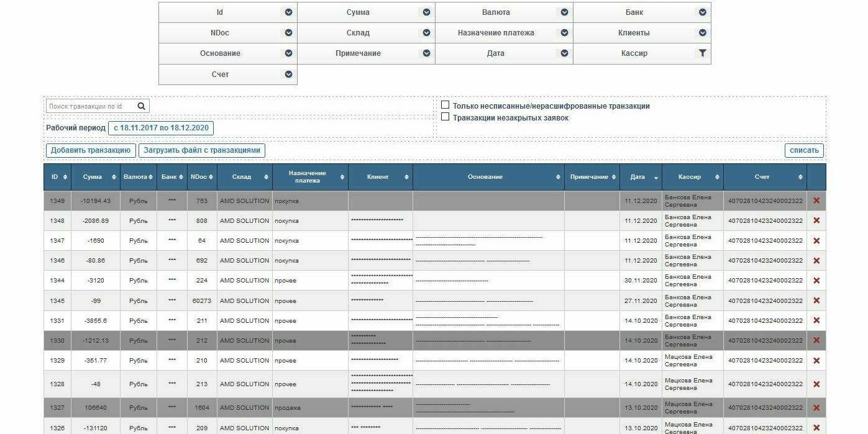Screen dimensions: 868x434
Task: Delete transaction row 1347 with red X
Action: click(816, 241)
